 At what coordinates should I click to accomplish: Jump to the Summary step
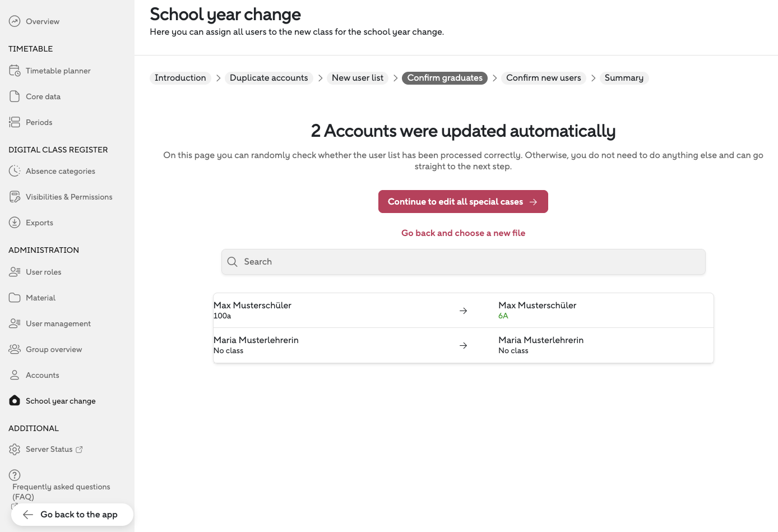click(624, 78)
